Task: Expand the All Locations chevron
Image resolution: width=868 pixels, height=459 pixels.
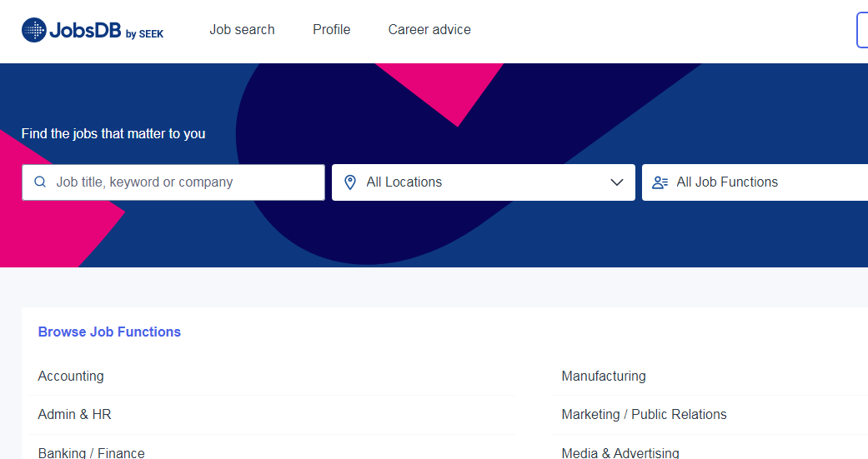Action: tap(617, 182)
